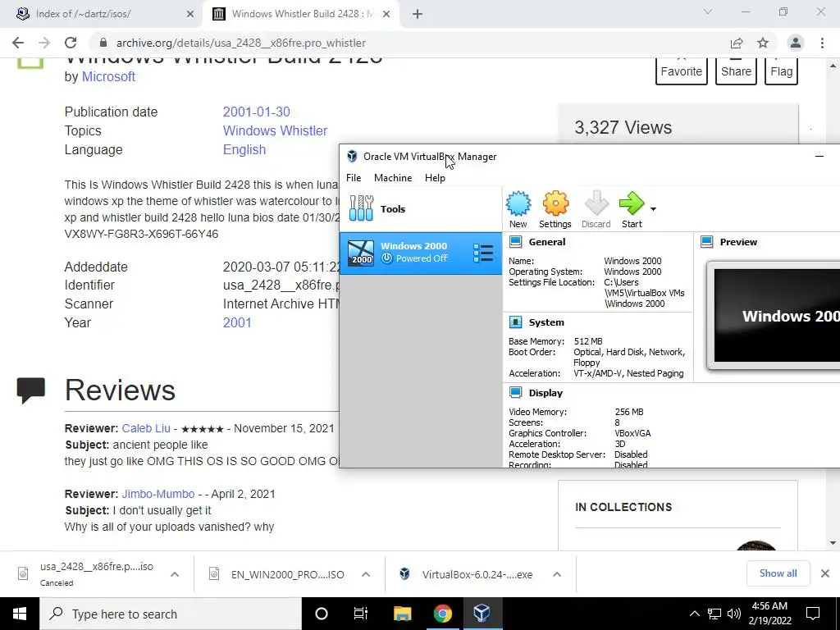Open the Machine menu in VirtualBox
Image resolution: width=840 pixels, height=630 pixels.
(393, 178)
